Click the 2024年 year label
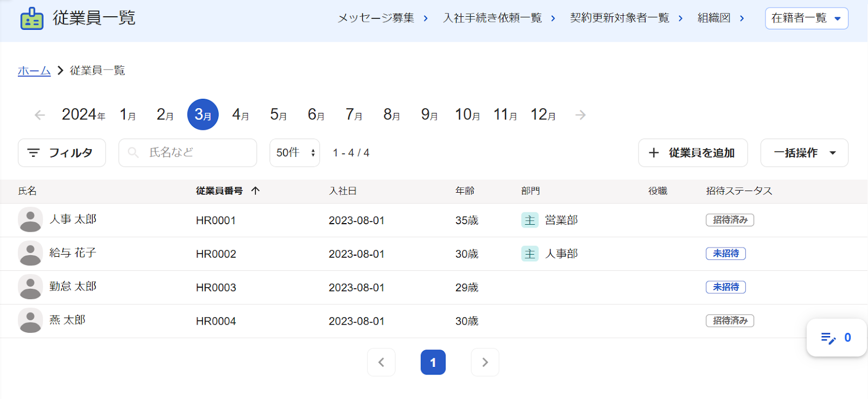 84,115
